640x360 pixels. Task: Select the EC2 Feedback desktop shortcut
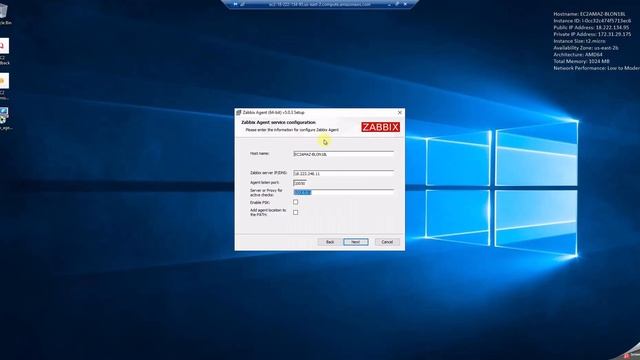[x=4, y=51]
